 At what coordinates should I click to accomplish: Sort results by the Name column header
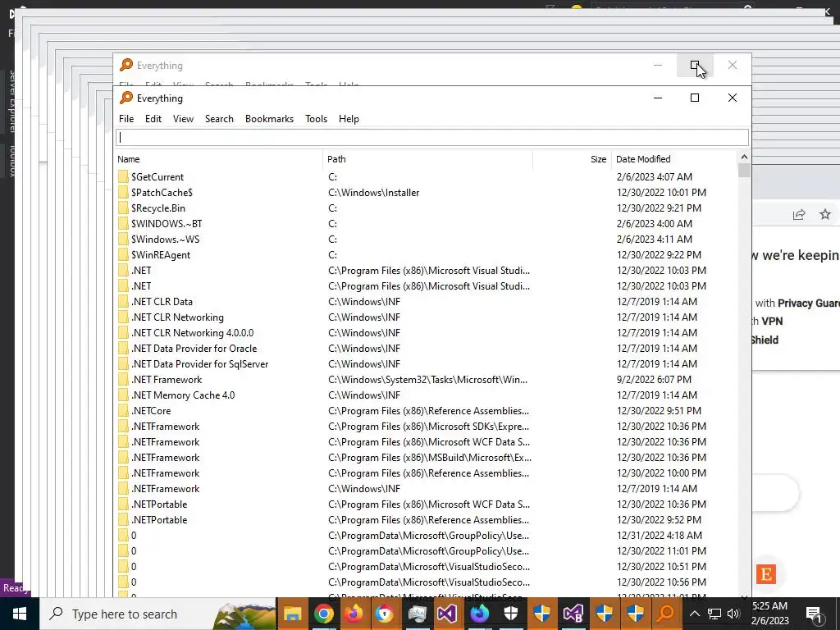point(220,159)
